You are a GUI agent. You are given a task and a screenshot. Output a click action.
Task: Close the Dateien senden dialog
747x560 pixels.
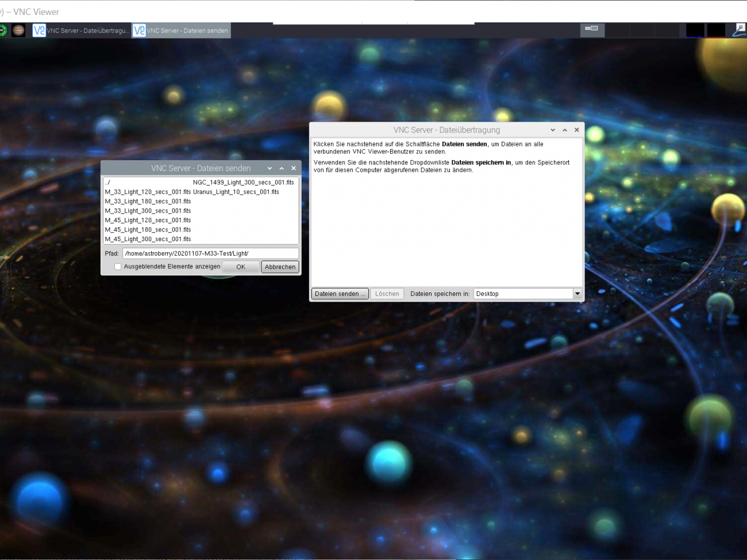(294, 168)
